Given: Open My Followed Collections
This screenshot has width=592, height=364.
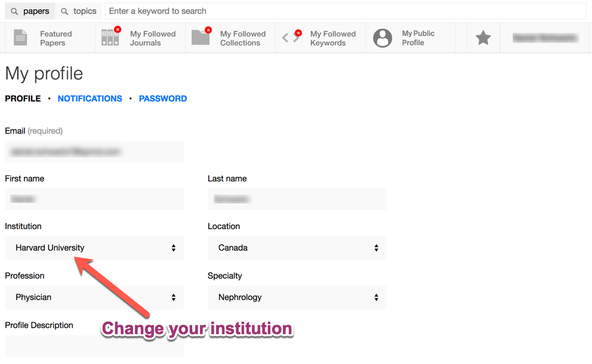Looking at the screenshot, I should click(230, 38).
